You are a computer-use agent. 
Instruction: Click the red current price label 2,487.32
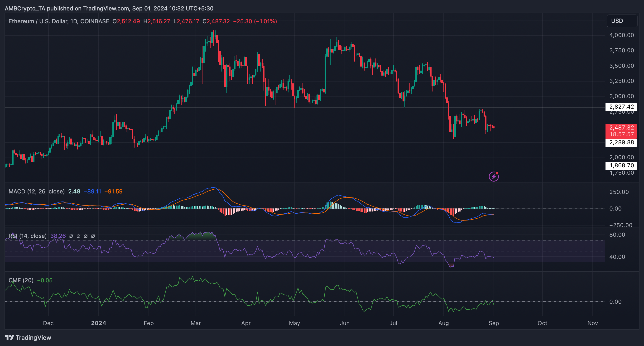(x=621, y=128)
